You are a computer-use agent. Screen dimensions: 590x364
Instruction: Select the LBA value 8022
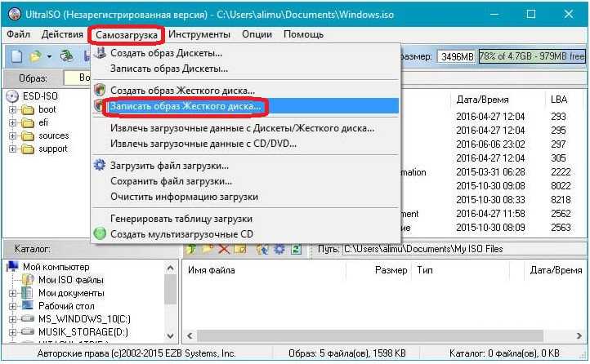click(x=561, y=186)
